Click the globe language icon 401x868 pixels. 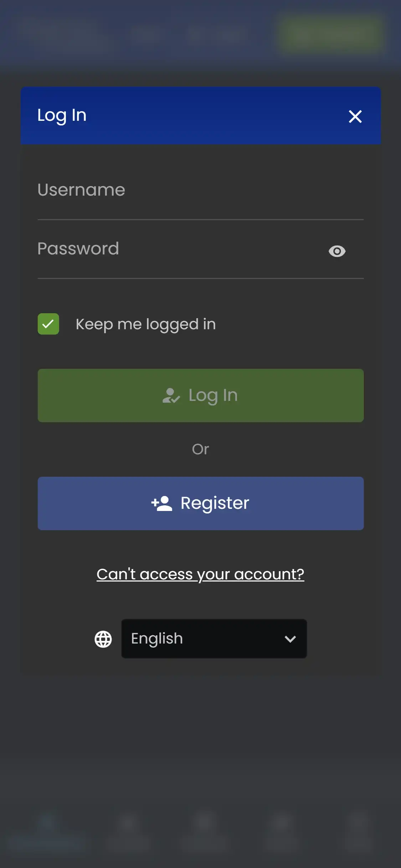(103, 639)
